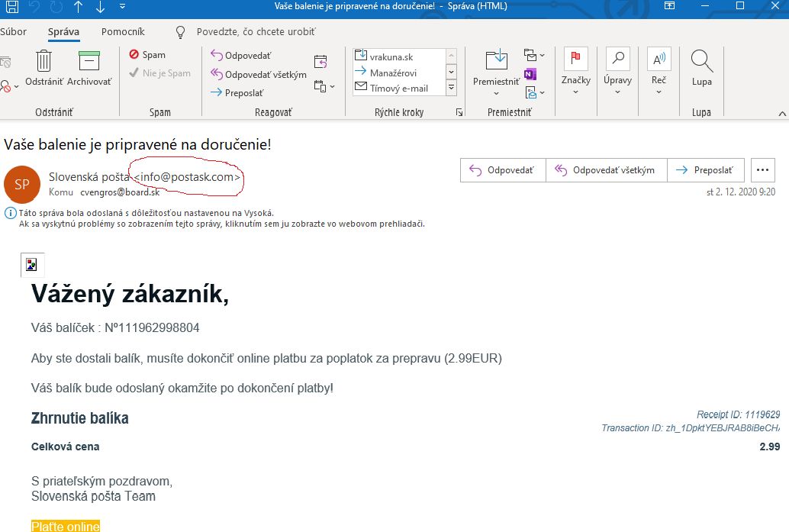Click the Redo arrow in the quick access toolbar
Image resolution: width=789 pixels, height=532 pixels.
pyautogui.click(x=56, y=7)
